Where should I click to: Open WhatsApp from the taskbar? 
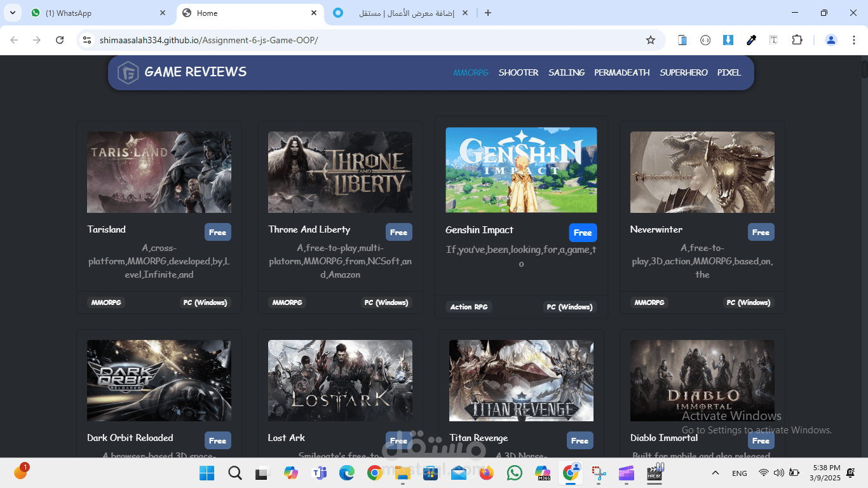point(515,473)
